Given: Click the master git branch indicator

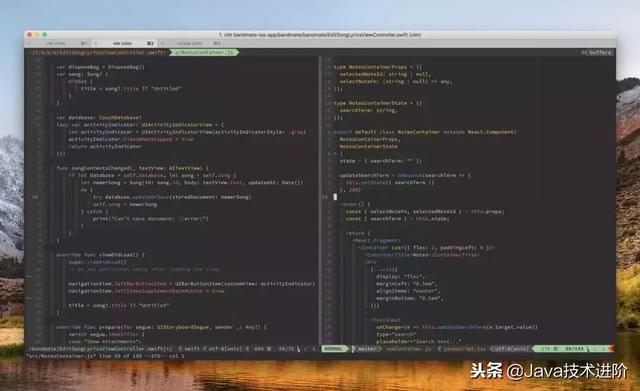Looking at the screenshot, I should (x=366, y=349).
